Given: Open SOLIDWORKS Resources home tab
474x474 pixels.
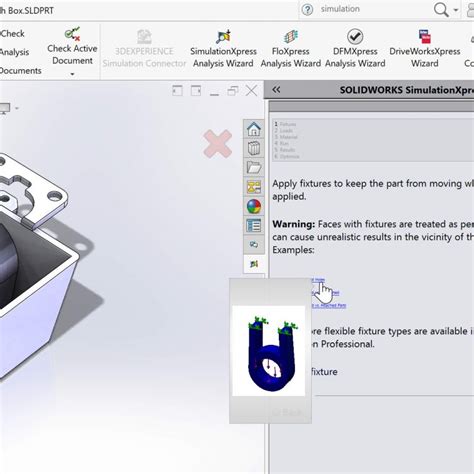Looking at the screenshot, I should [x=254, y=129].
